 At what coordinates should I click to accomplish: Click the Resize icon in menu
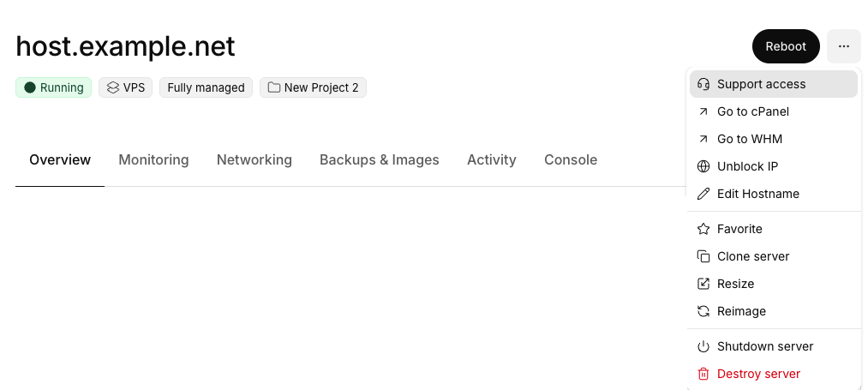pyautogui.click(x=703, y=284)
